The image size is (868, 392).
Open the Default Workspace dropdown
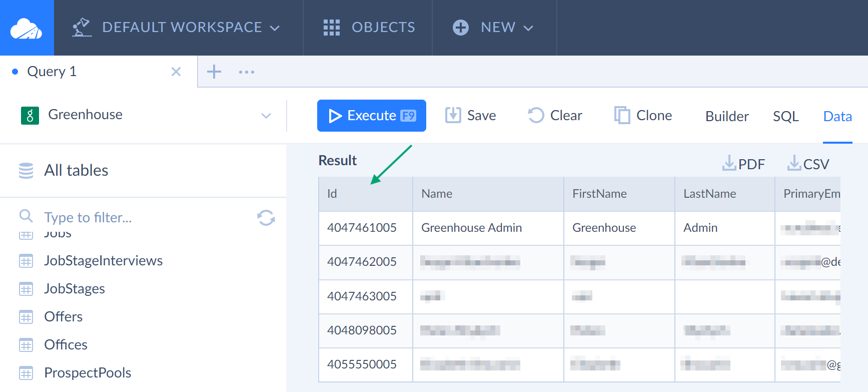[x=176, y=28]
